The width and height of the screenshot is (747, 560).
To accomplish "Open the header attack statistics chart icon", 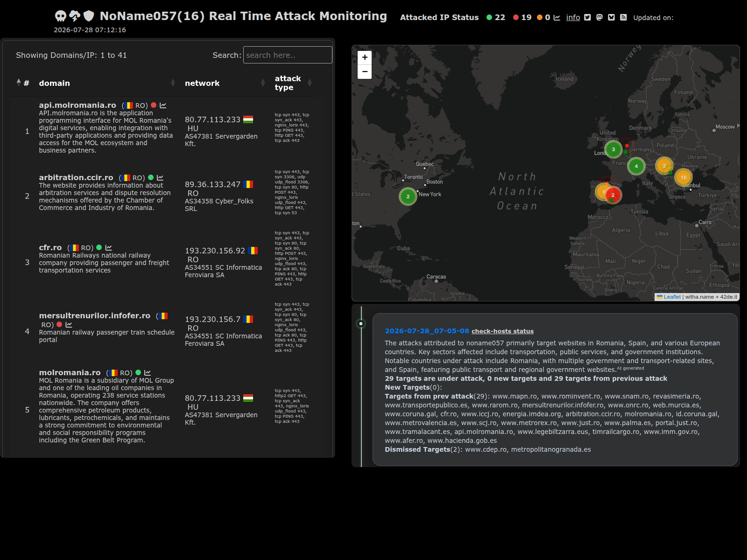I will coord(557,18).
